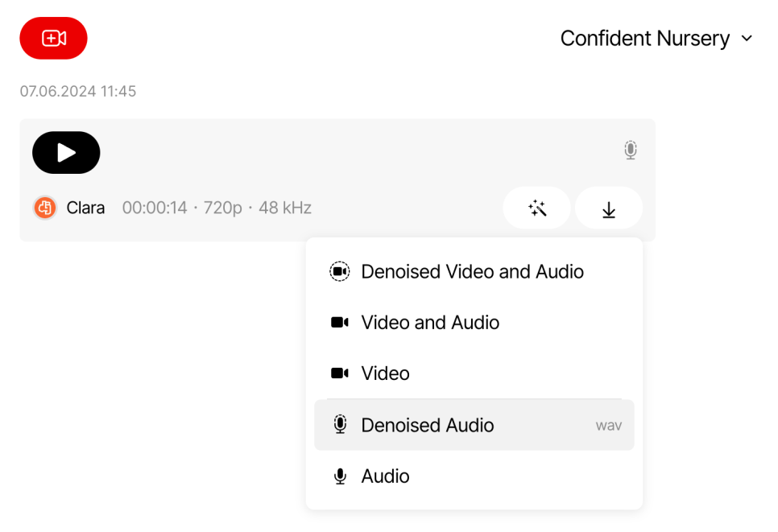
Task: Open the Confident Nursery workspace selector
Action: (656, 39)
